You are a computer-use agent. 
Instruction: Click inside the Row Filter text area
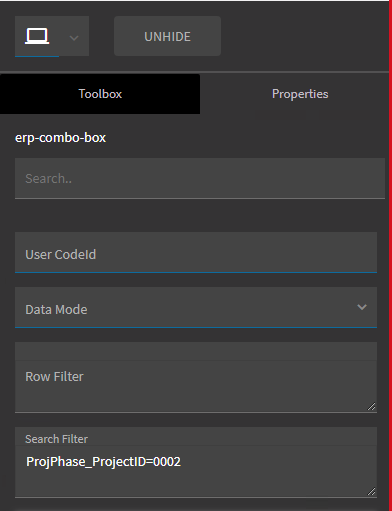click(196, 377)
